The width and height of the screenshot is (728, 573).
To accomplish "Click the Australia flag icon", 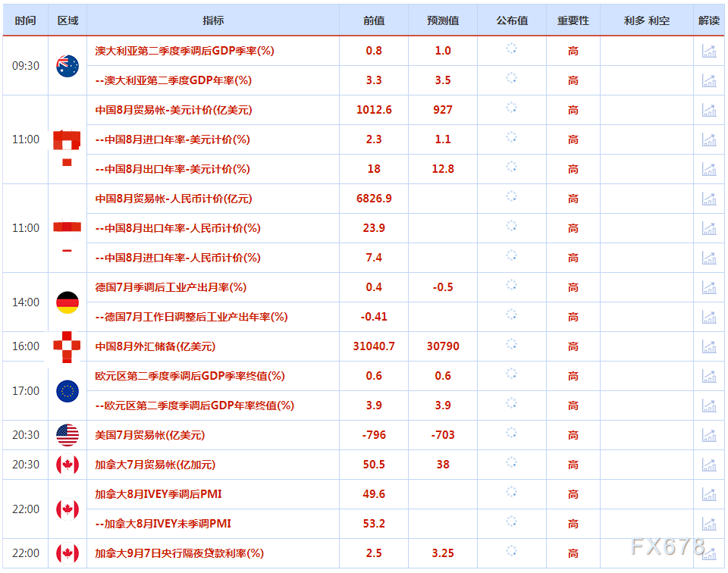I will 67,66.
